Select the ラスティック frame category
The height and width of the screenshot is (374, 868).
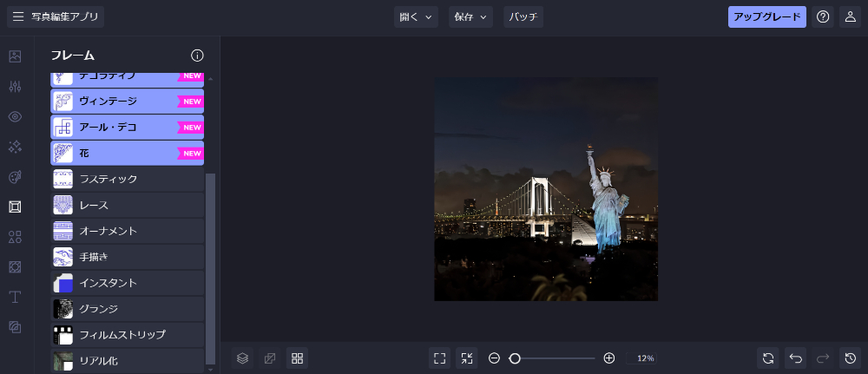point(128,180)
